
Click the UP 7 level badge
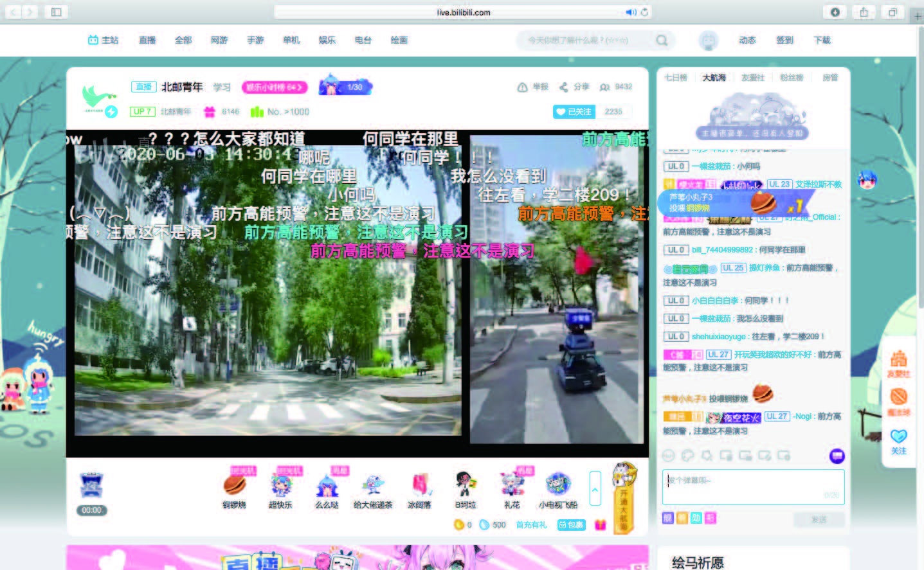[x=142, y=111]
